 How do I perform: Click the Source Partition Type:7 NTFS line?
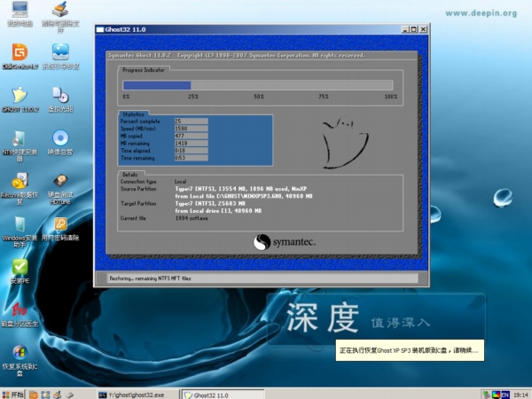coord(241,189)
